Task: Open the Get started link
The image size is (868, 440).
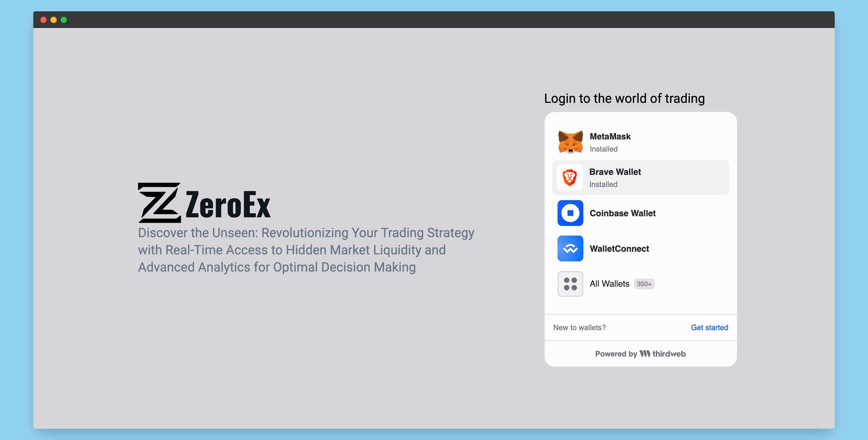Action: tap(709, 327)
